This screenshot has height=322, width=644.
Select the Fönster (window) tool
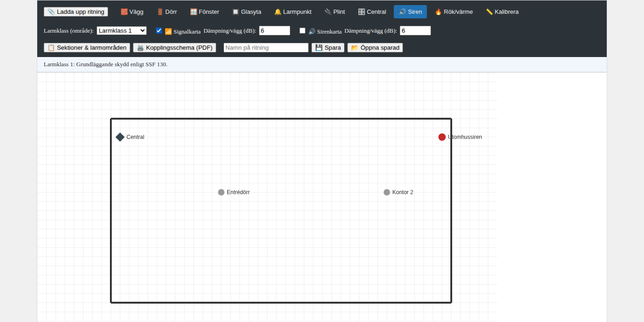[205, 12]
